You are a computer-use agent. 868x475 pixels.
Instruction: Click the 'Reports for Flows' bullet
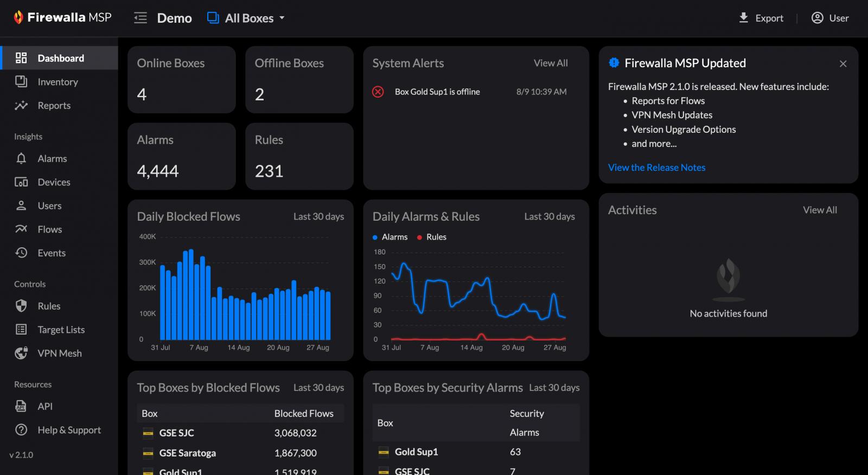[x=668, y=101]
